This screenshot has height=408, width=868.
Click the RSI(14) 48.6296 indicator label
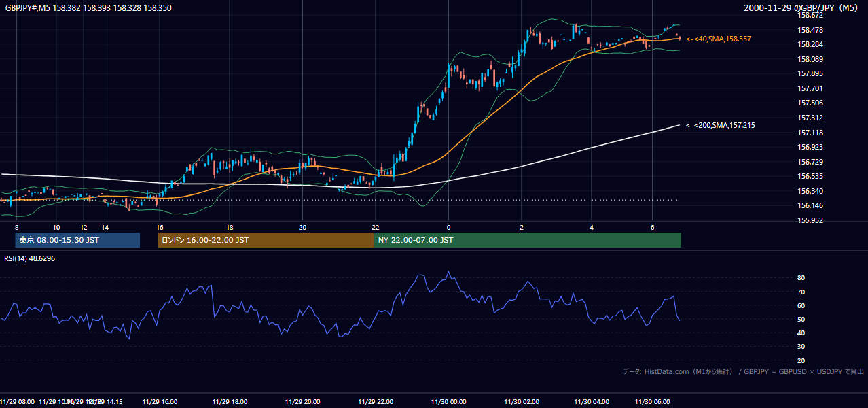pos(30,258)
